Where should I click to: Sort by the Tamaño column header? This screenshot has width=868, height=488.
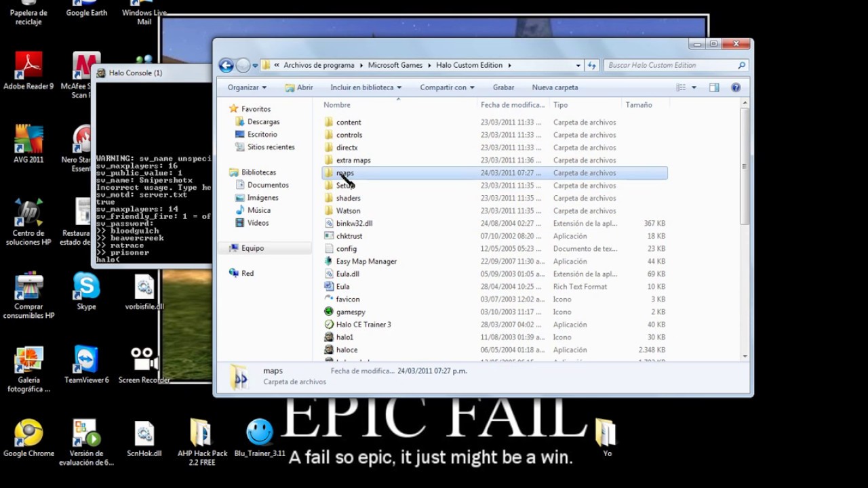646,104
